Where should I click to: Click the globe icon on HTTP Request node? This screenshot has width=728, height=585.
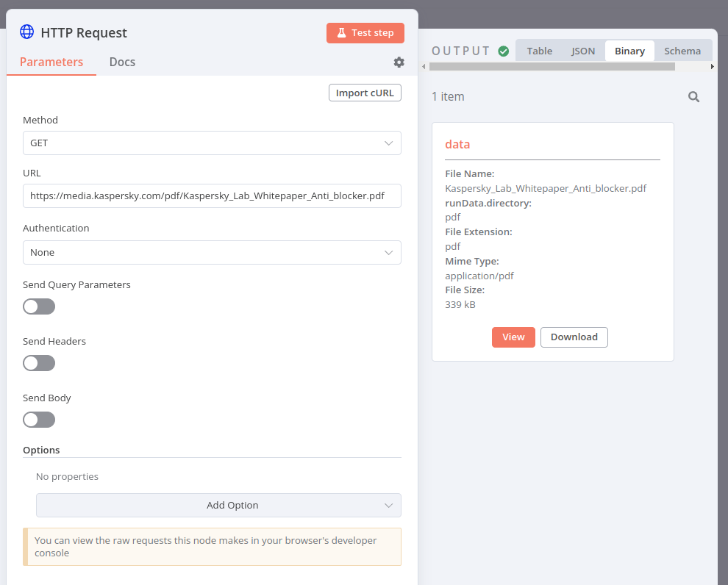point(27,32)
